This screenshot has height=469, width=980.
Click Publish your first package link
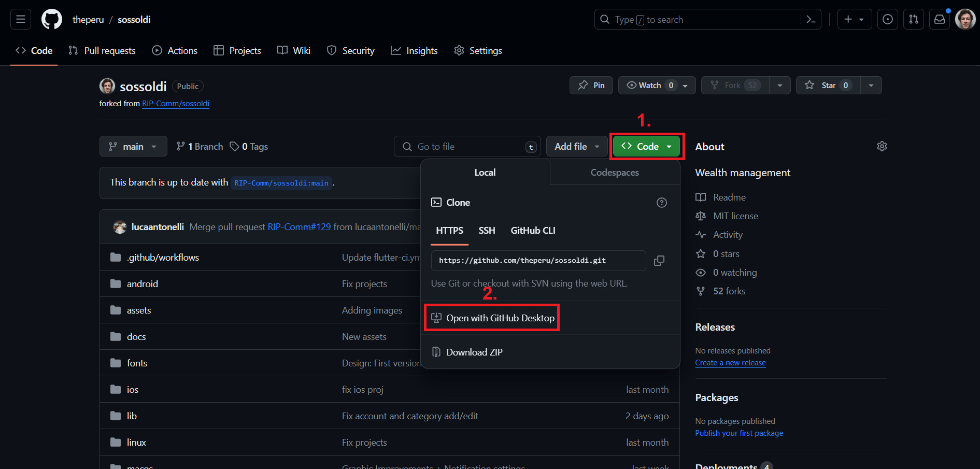click(739, 433)
